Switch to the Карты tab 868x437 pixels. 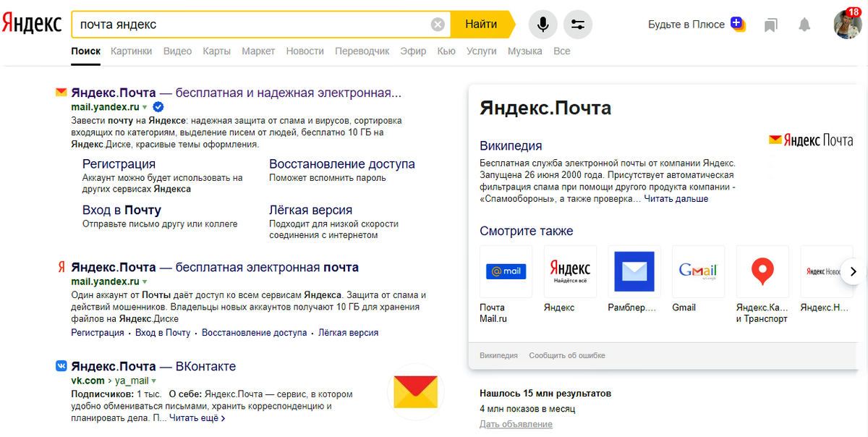217,51
